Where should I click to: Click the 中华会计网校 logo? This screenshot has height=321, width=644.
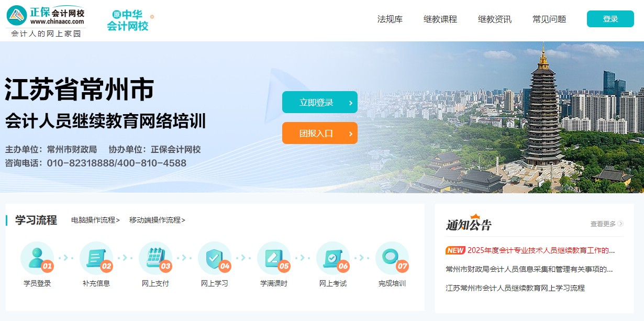[130, 20]
